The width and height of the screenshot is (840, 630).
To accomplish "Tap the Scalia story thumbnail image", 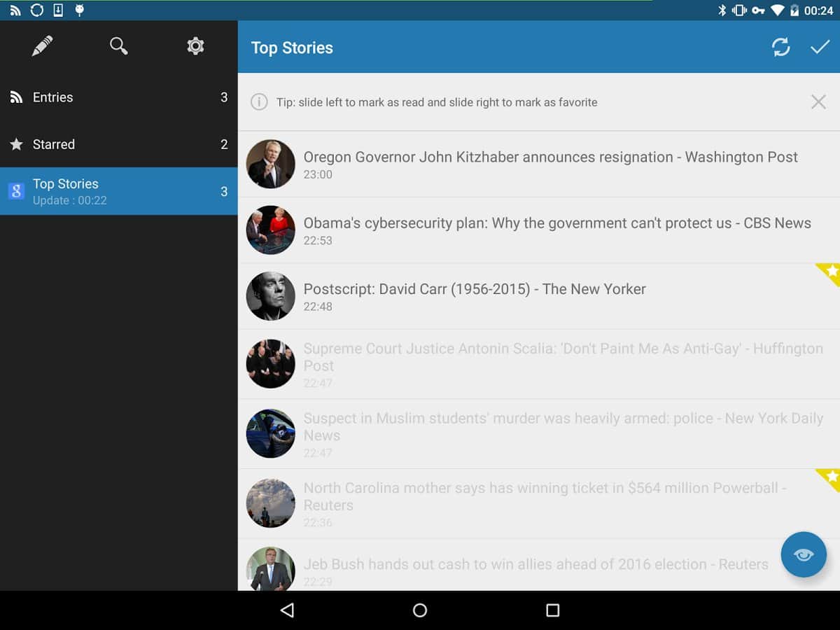I will 271,364.
